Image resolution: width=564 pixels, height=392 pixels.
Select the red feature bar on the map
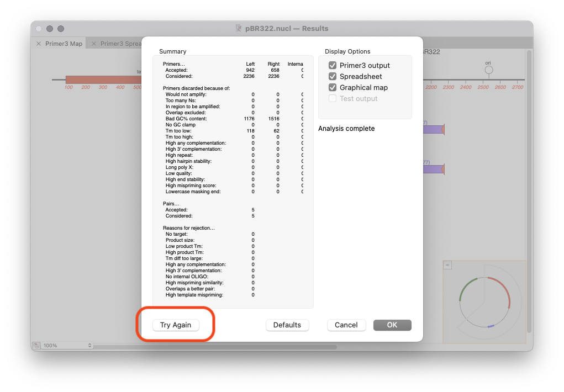point(102,80)
